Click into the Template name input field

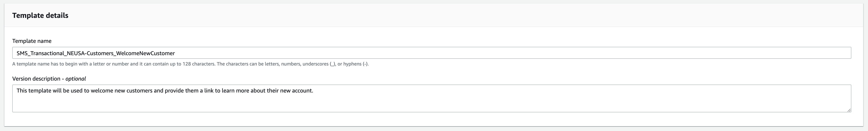click(432, 53)
